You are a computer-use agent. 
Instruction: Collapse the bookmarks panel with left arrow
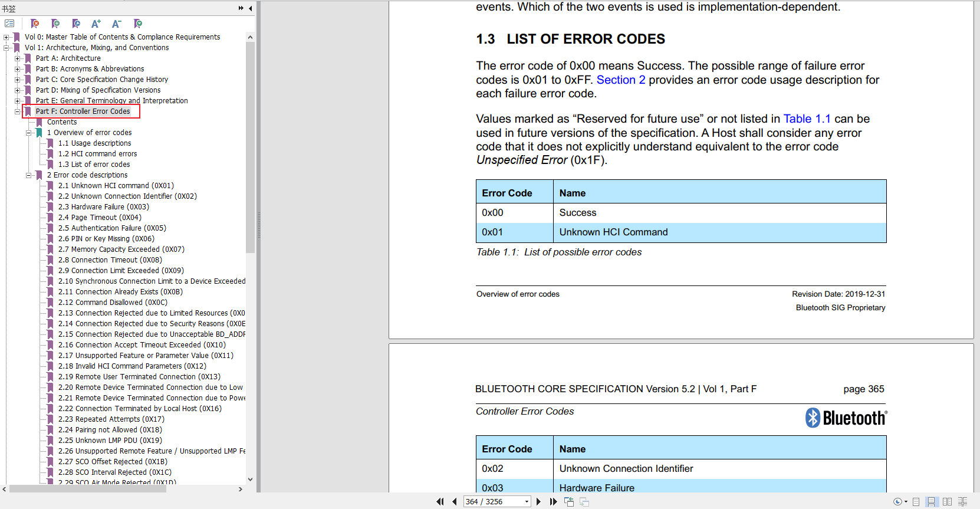[x=251, y=8]
